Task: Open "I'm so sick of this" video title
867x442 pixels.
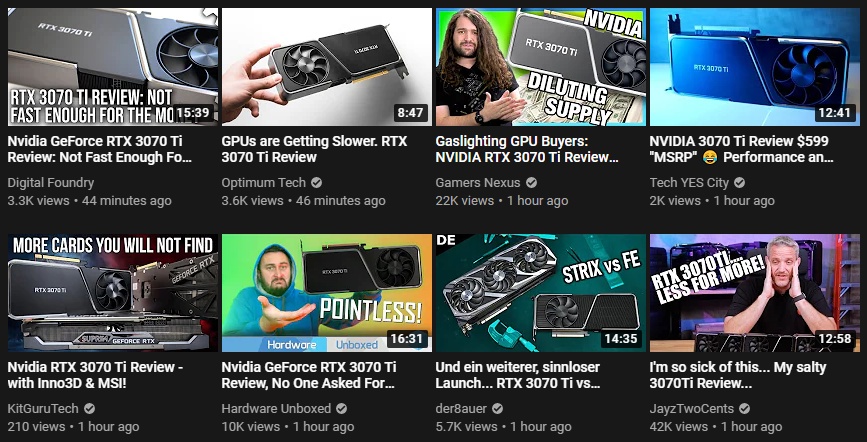Action: coord(738,375)
